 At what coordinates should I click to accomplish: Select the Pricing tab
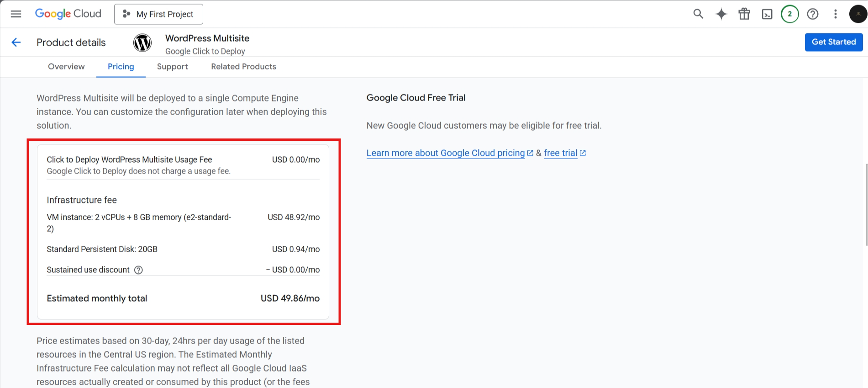[x=121, y=67]
